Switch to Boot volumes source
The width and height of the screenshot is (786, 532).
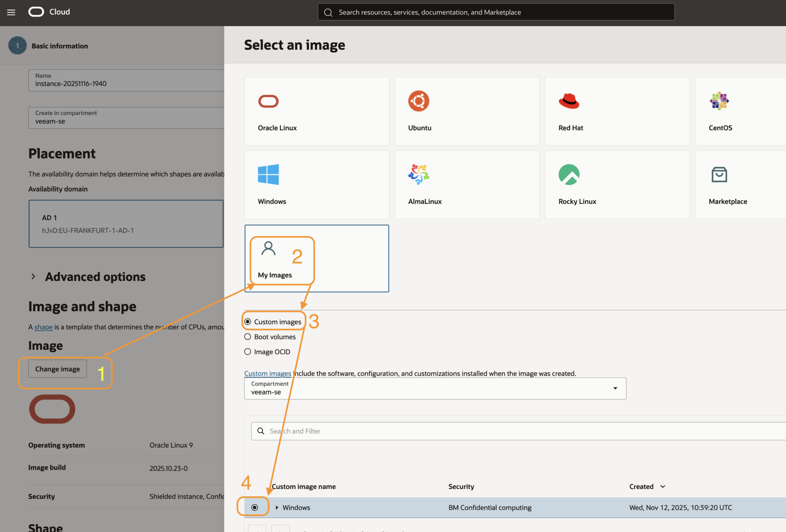248,337
